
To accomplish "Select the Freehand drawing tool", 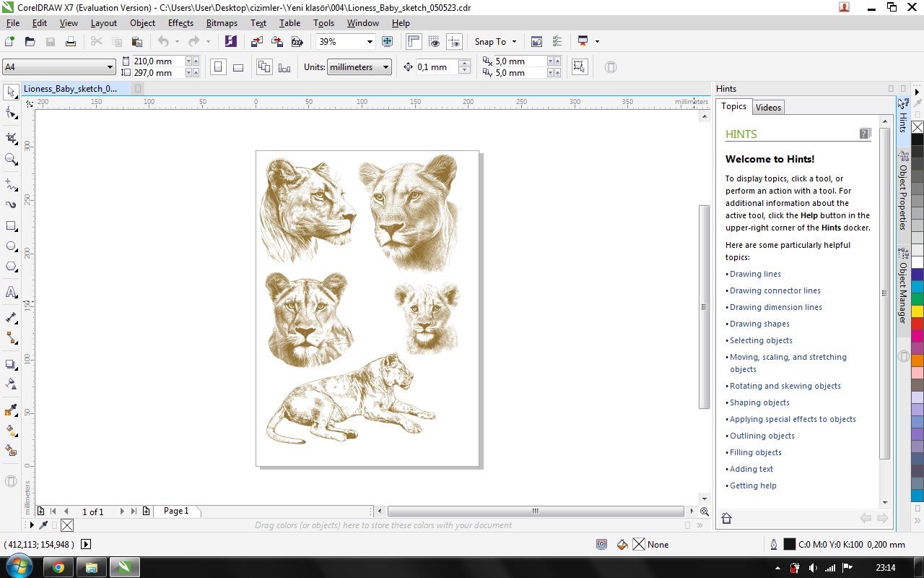I will pyautogui.click(x=10, y=183).
